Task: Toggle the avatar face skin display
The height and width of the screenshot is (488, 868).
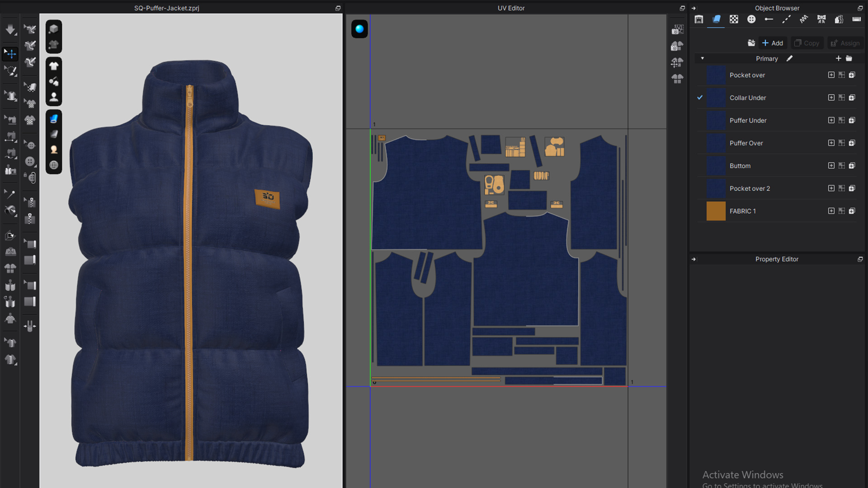Action: pos(54,149)
